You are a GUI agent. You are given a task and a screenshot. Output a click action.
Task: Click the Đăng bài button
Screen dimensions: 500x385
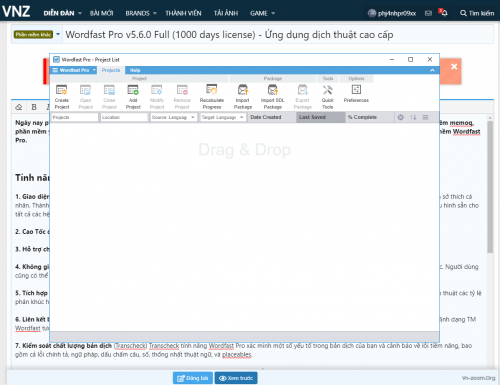click(193, 378)
